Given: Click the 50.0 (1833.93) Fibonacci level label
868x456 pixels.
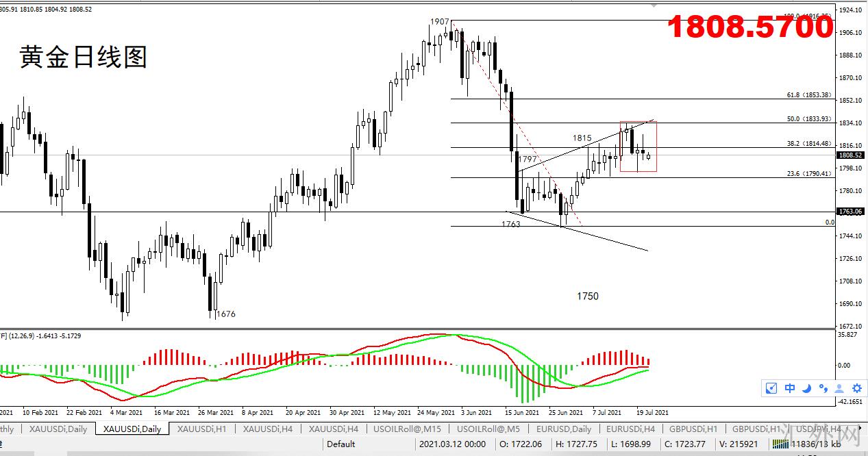Looking at the screenshot, I should point(809,119).
